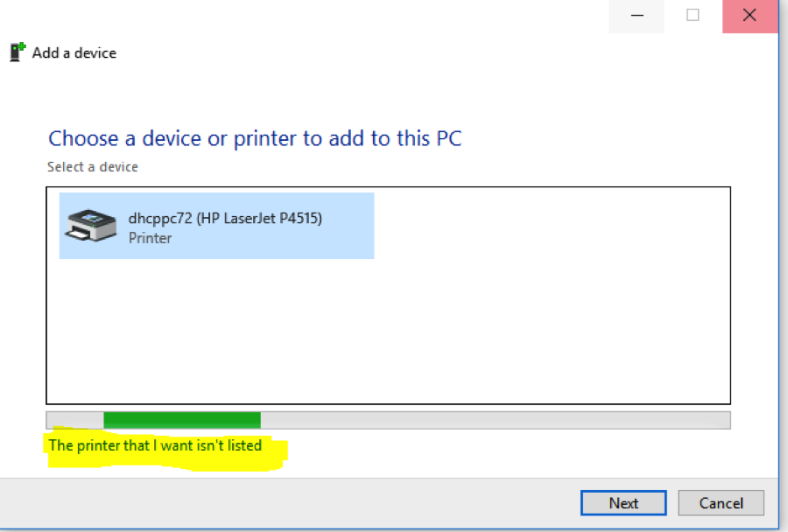Click the "Select a device" label

[x=92, y=166]
